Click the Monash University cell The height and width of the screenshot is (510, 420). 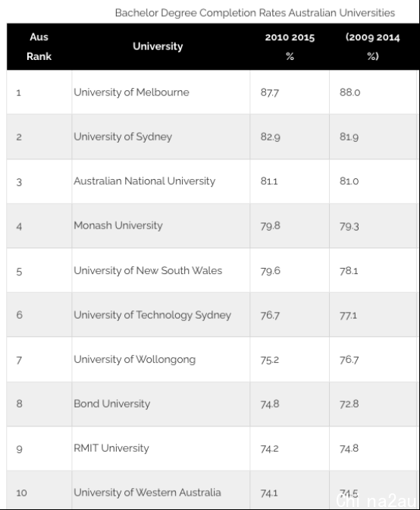(118, 225)
